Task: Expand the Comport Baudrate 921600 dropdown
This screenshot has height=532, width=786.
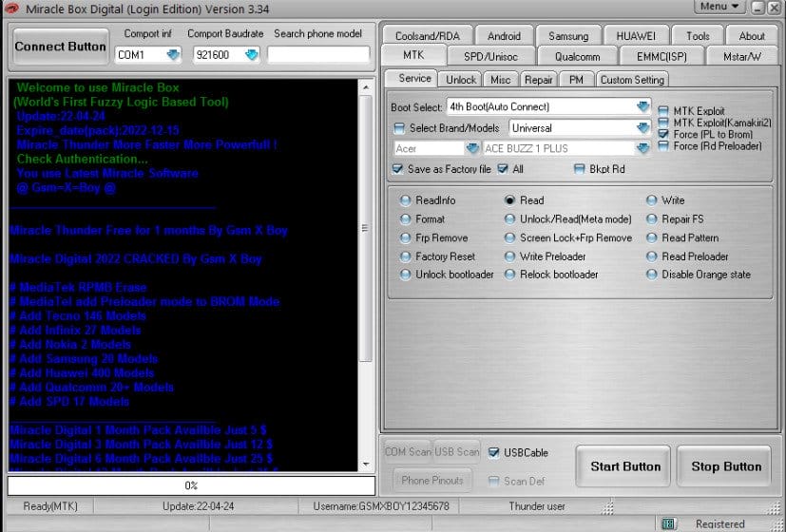Action: (x=252, y=54)
